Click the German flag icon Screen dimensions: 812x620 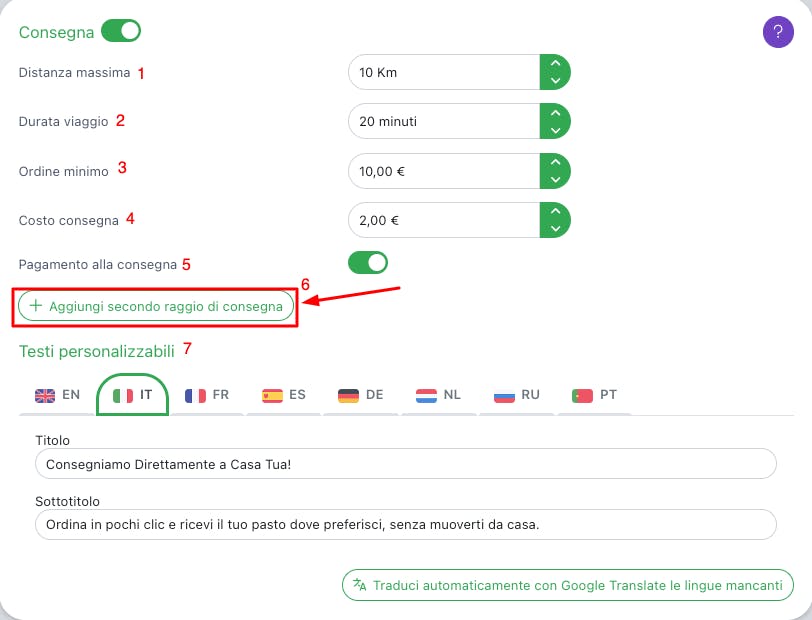(x=348, y=396)
